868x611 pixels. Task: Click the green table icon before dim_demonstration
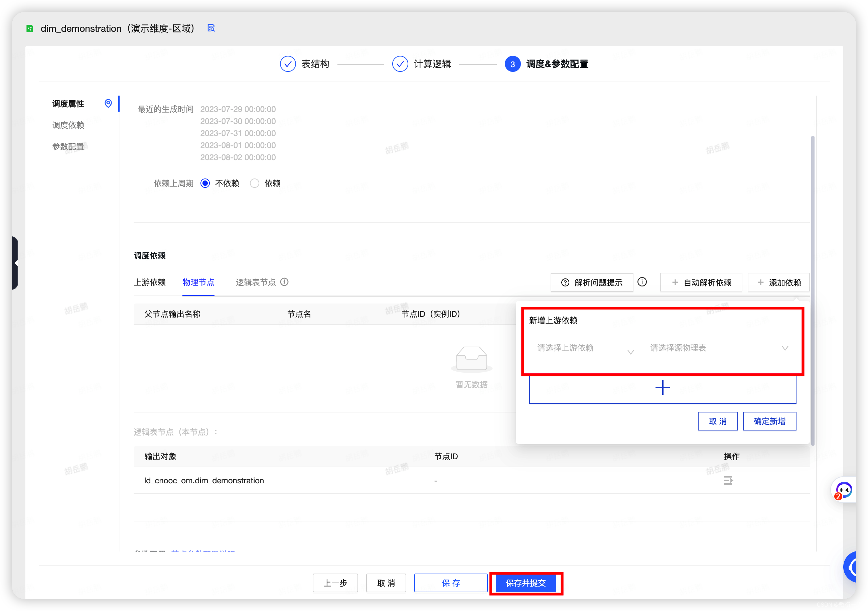tap(30, 28)
